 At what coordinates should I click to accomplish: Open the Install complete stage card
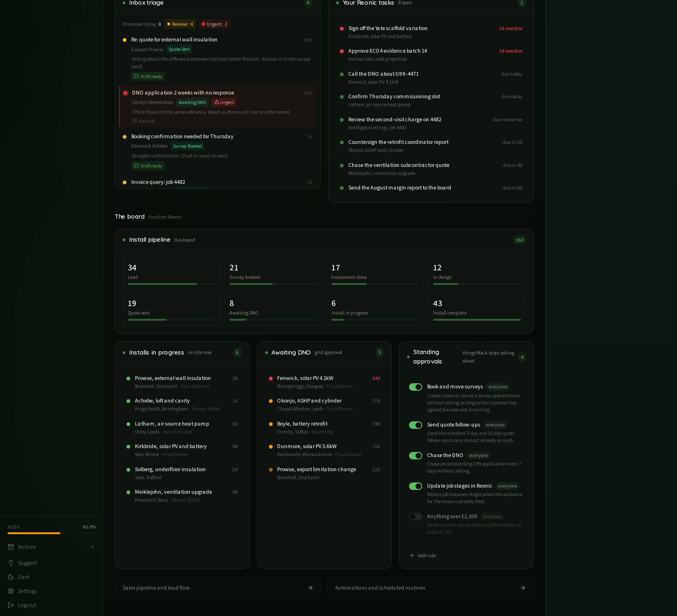[x=477, y=310]
